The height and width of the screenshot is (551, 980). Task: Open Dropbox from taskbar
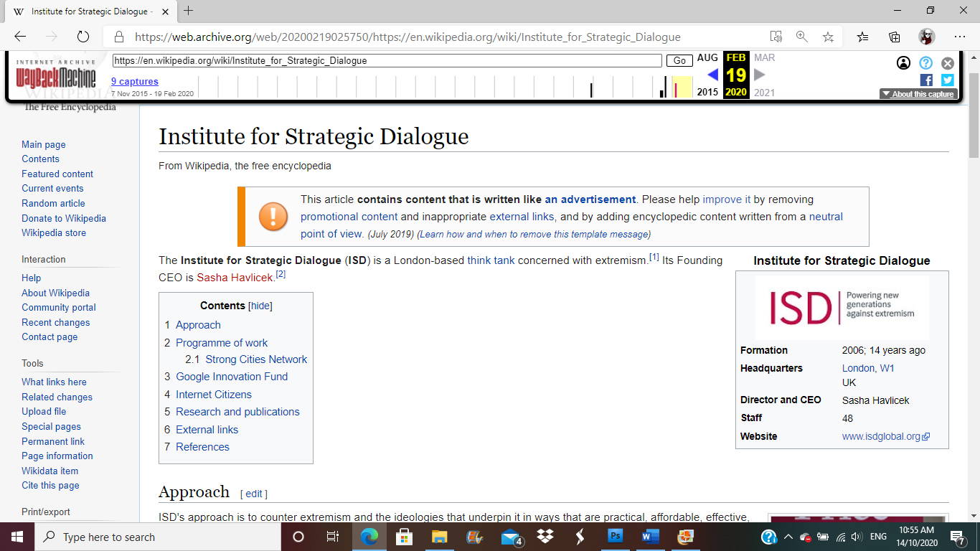[x=545, y=537]
